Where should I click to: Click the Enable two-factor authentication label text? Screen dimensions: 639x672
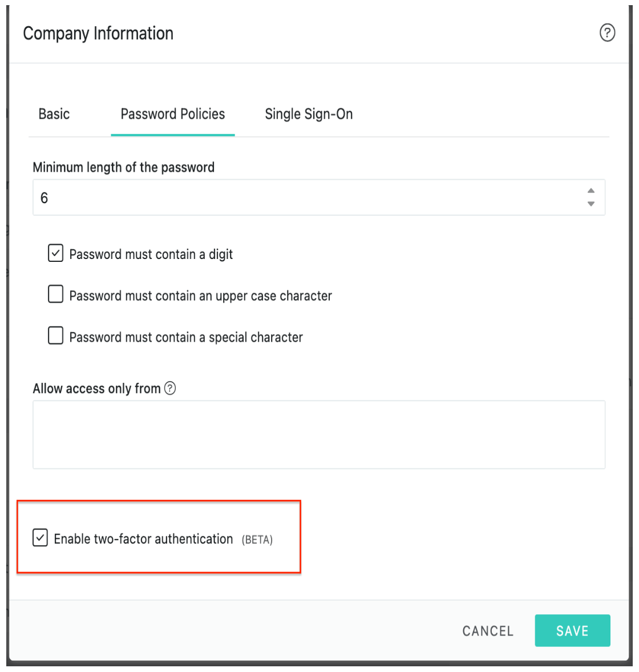(144, 539)
